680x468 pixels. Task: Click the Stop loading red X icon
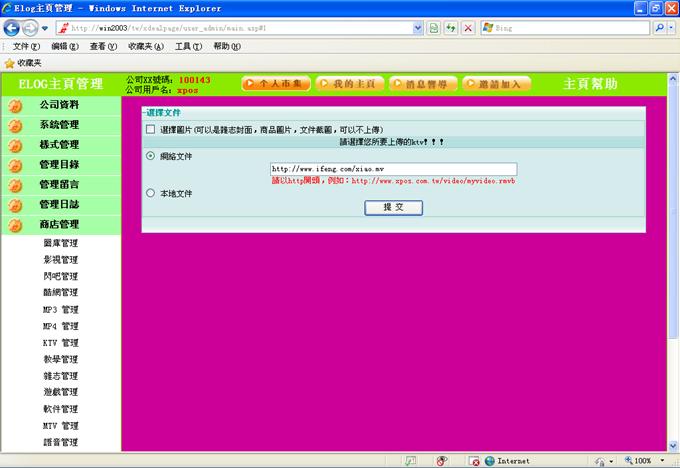468,28
